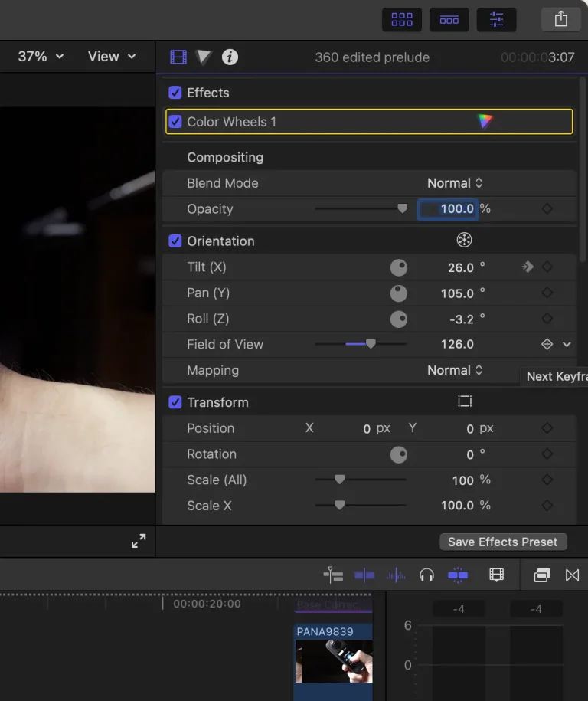Toggle the inspector sliders button
Viewport: 588px width, 701px height.
496,20
